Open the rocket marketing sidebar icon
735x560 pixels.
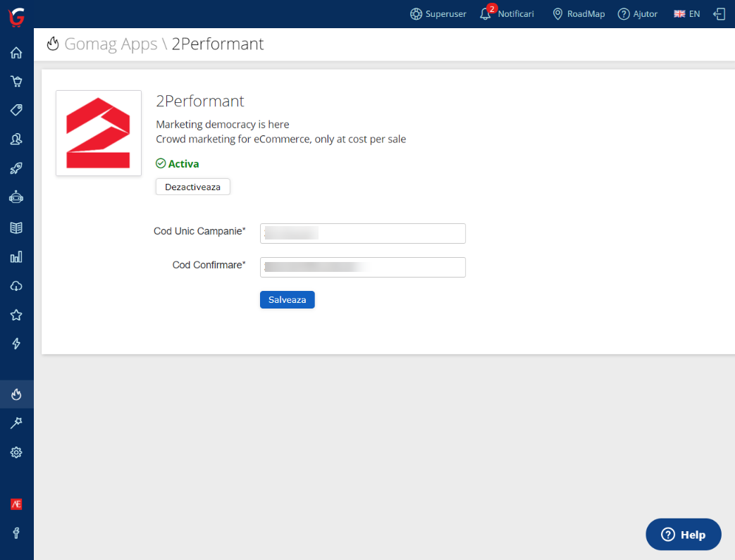click(x=16, y=168)
